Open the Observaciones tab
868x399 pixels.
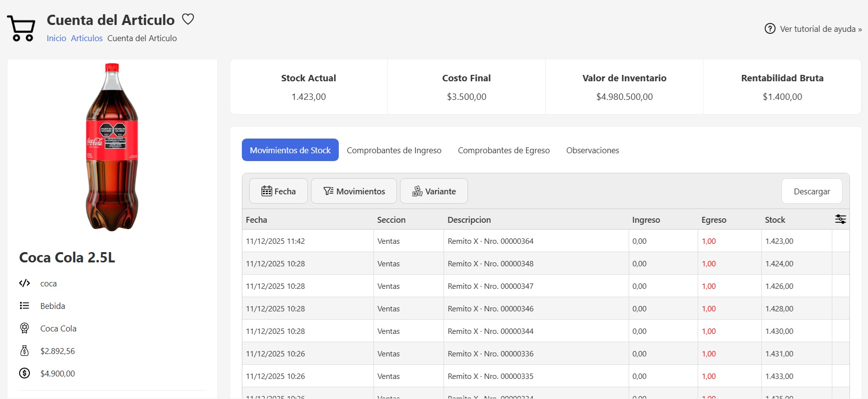coord(592,150)
